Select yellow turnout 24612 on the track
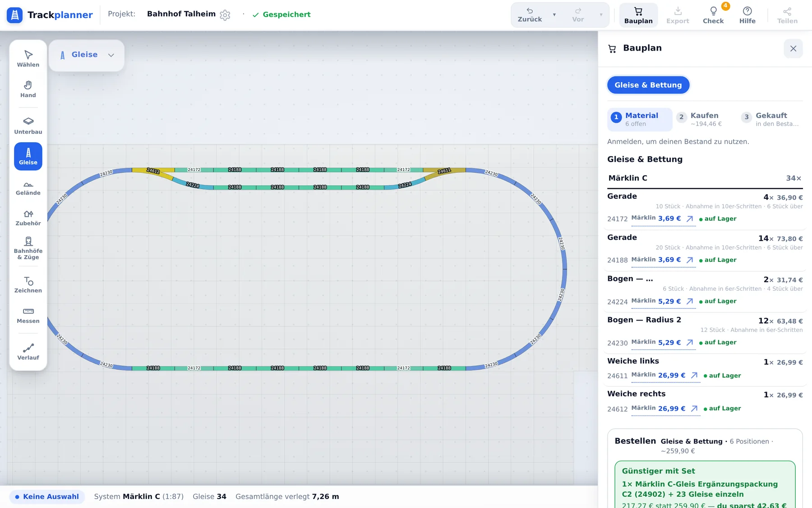812x508 pixels. tap(153, 172)
